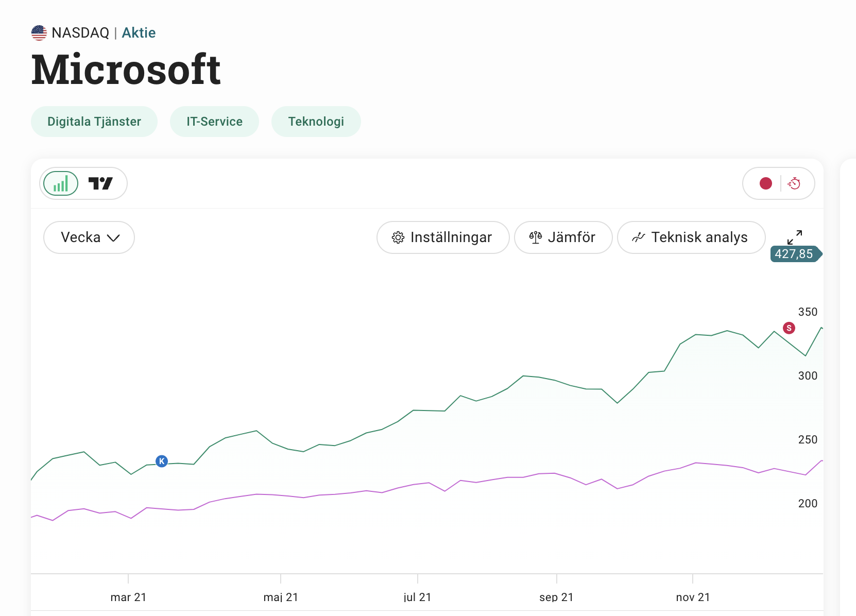Select the Digitala Tjänster tag
The image size is (856, 616).
(94, 122)
